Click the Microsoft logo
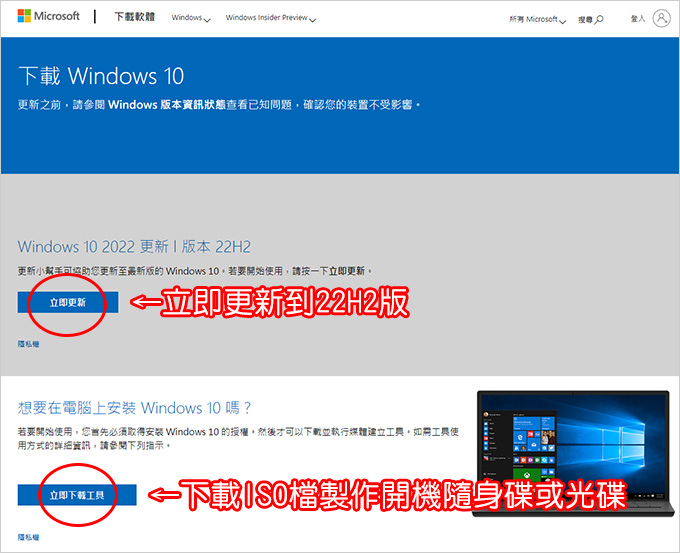The width and height of the screenshot is (680, 553). point(48,16)
